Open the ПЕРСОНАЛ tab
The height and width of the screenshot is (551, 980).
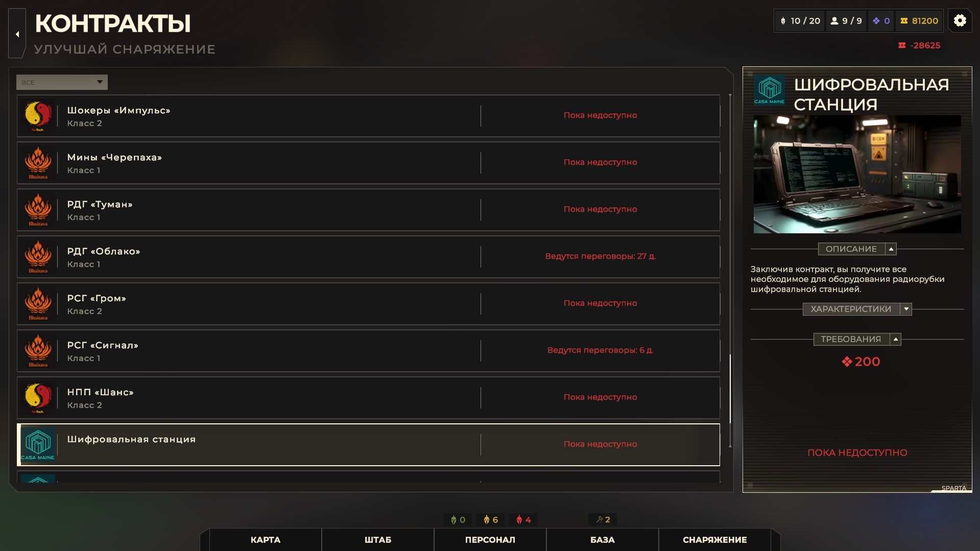point(490,540)
